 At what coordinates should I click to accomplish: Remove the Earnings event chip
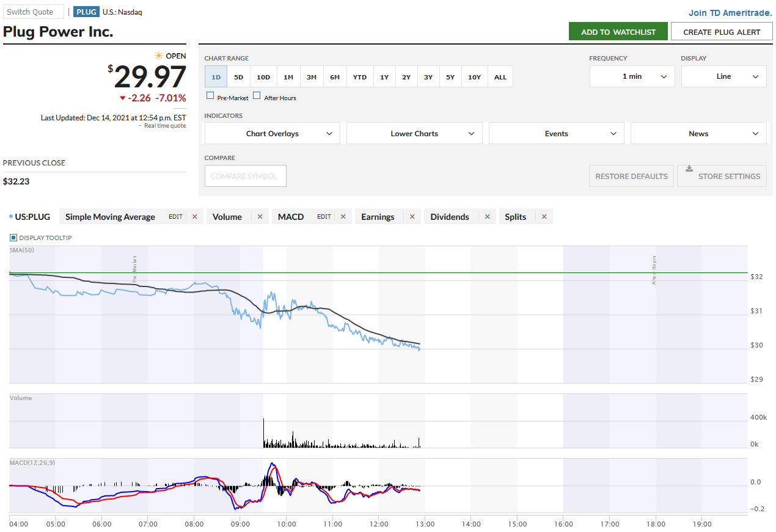pyautogui.click(x=412, y=217)
